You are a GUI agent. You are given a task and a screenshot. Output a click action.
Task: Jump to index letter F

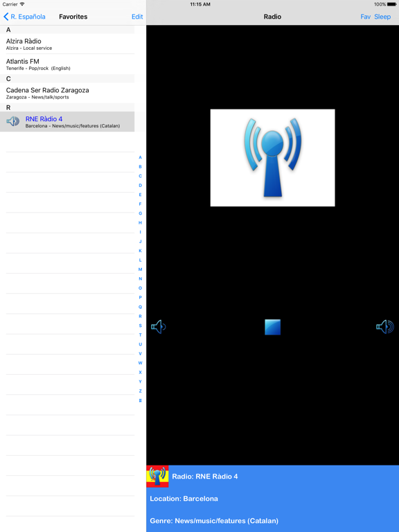tap(140, 204)
